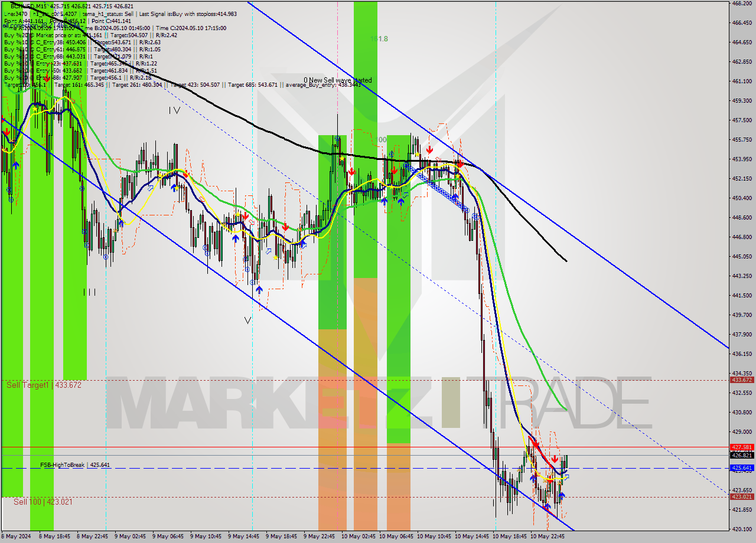Click the 448.600 price axis value
This screenshot has width=756, height=543.
coord(741,217)
